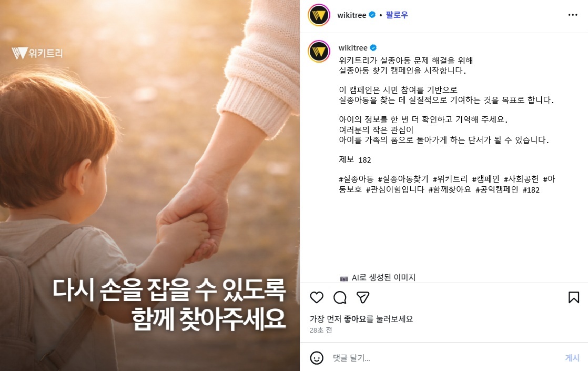Open the #공익캠페인 hashtag
This screenshot has height=371, width=588.
click(x=497, y=189)
